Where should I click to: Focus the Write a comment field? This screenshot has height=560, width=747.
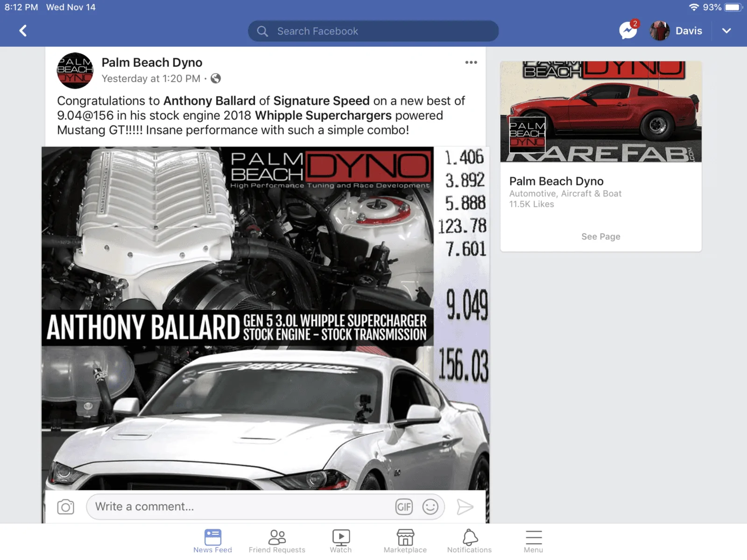[265, 507]
